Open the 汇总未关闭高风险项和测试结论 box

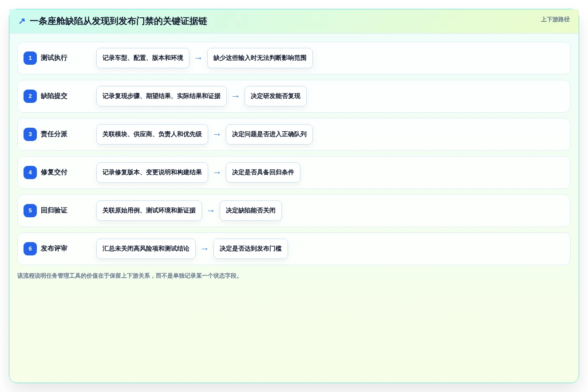(146, 249)
